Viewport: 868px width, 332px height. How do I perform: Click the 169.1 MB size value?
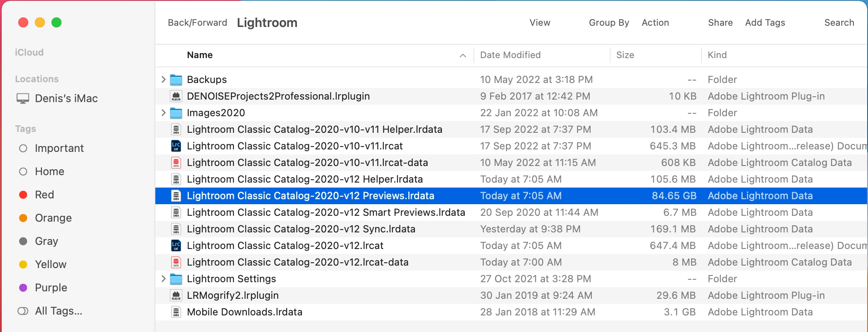673,229
